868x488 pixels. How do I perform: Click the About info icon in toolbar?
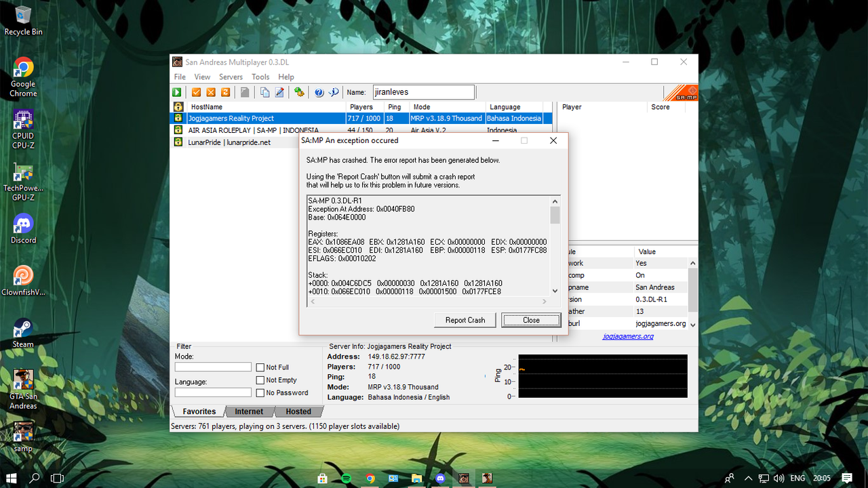click(334, 92)
